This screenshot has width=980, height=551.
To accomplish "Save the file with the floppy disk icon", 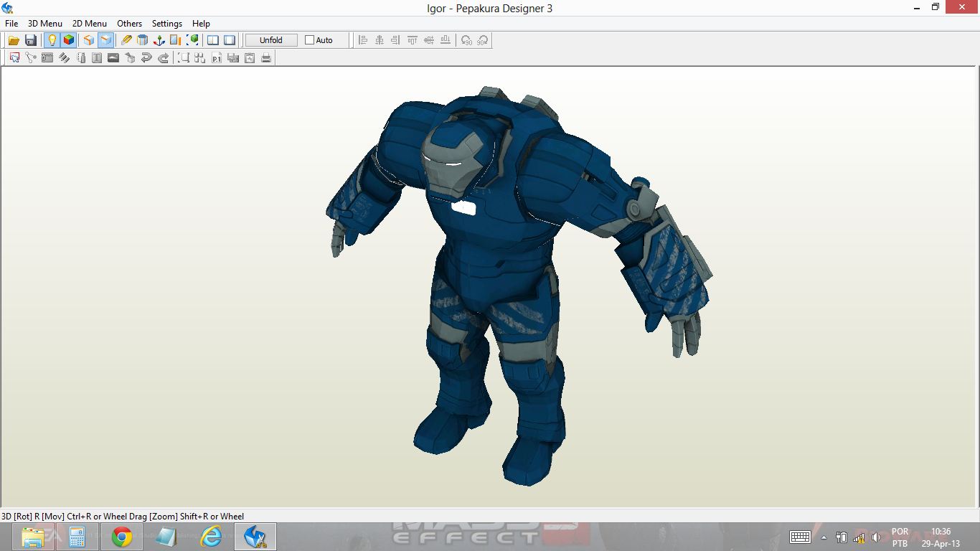I will point(31,40).
